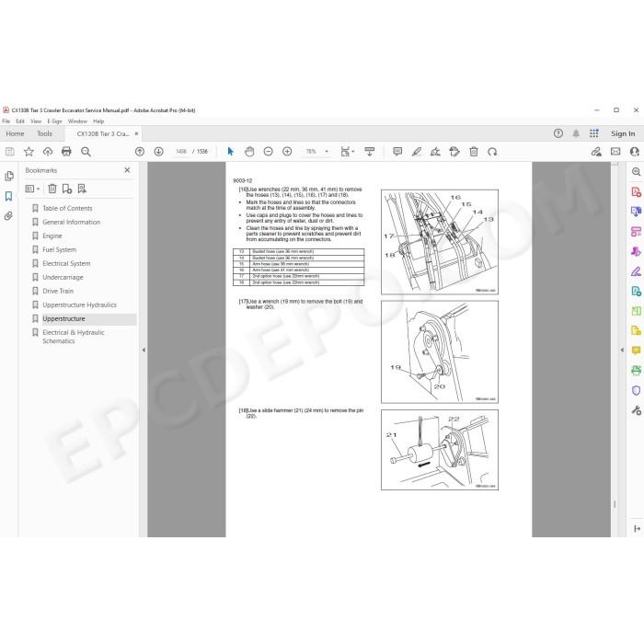Open the find text magnifier
This screenshot has height=644, width=644.
tap(86, 152)
